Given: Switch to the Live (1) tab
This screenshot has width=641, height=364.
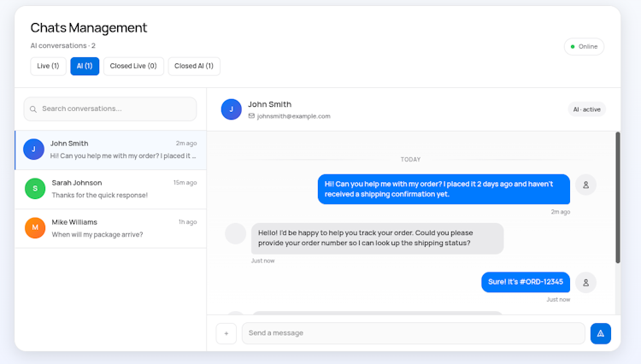Looking at the screenshot, I should pos(48,66).
